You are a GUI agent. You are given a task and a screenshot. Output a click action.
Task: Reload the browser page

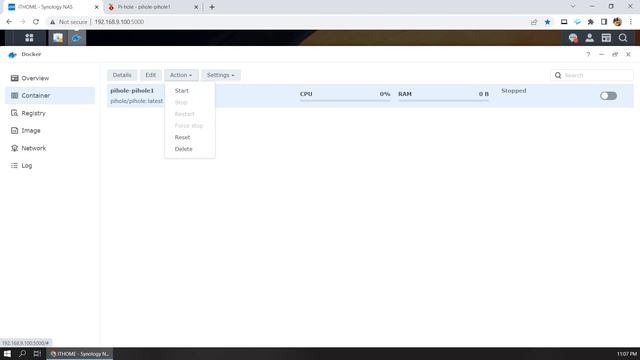(36, 22)
